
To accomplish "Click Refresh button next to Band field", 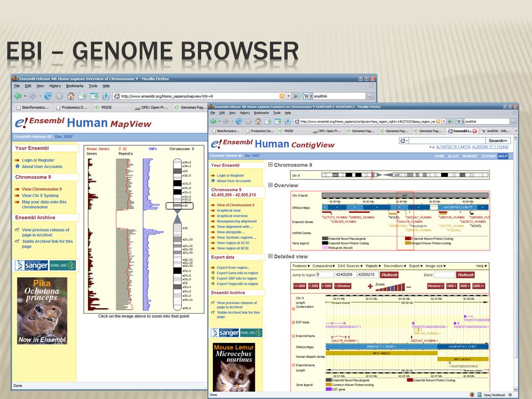I will (465, 275).
